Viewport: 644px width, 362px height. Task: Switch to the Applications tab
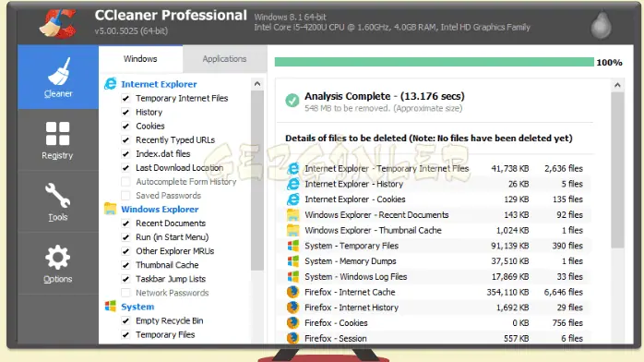pyautogui.click(x=224, y=59)
